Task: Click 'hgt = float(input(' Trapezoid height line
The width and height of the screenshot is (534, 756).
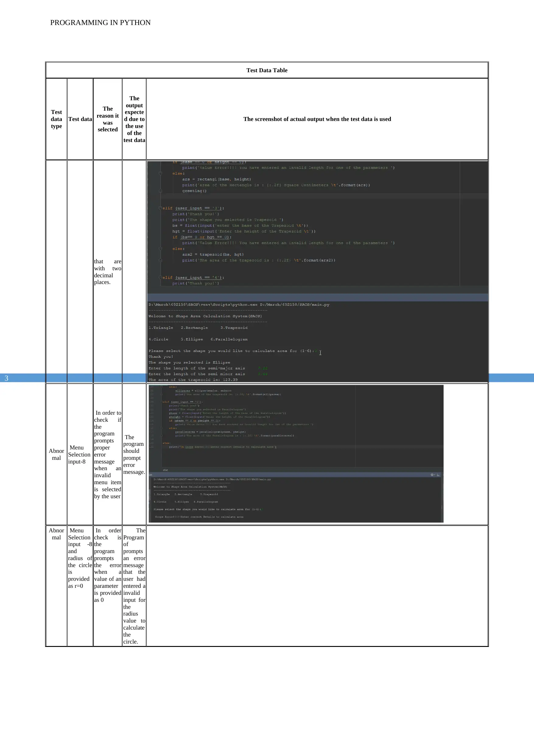Action: [244, 232]
